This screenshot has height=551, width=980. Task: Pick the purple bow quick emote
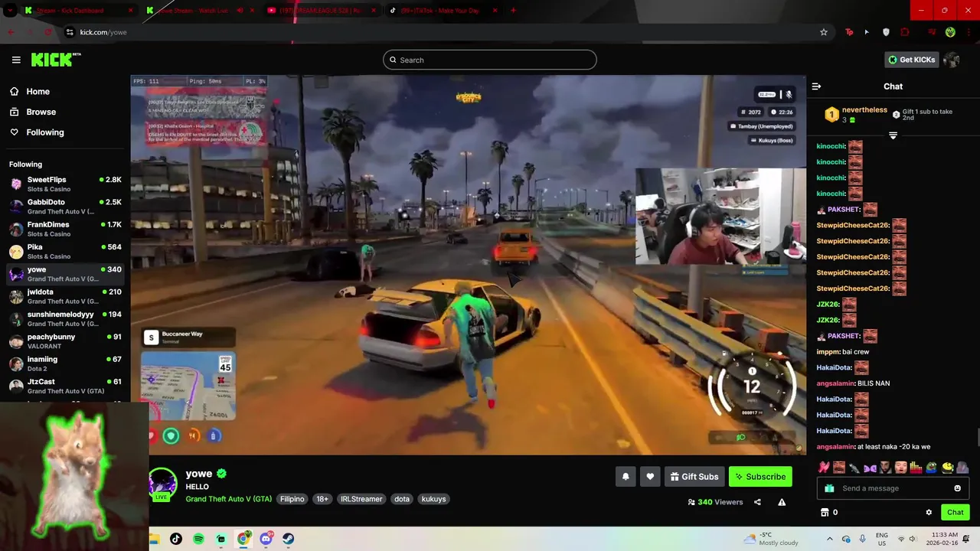click(870, 467)
